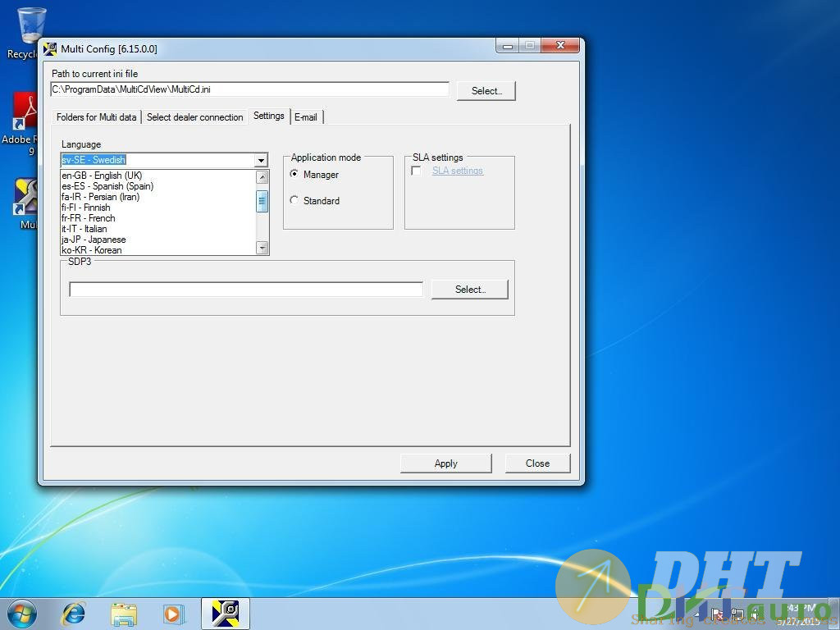The height and width of the screenshot is (630, 840).
Task: Click the language list scrollbar thumb
Action: tap(262, 202)
